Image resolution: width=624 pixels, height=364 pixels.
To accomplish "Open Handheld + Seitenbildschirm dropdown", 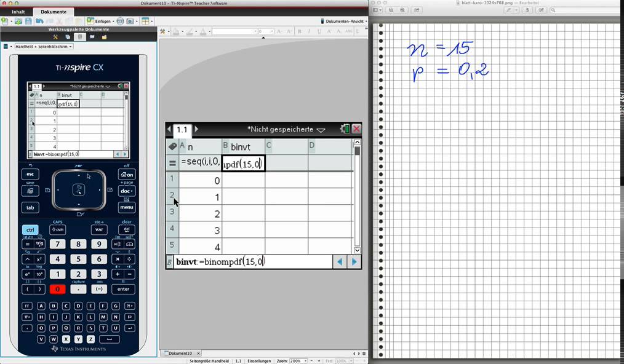I will pyautogui.click(x=43, y=47).
